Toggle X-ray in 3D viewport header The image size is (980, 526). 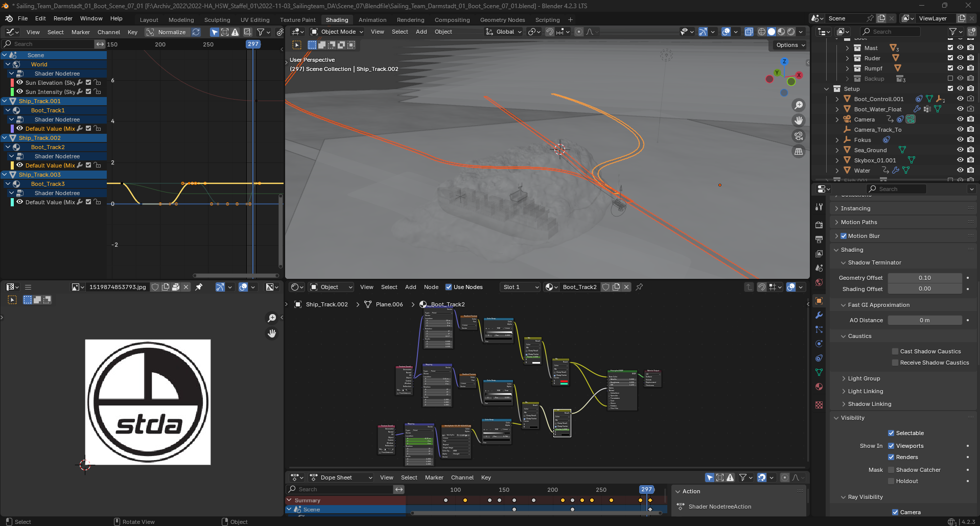click(749, 32)
